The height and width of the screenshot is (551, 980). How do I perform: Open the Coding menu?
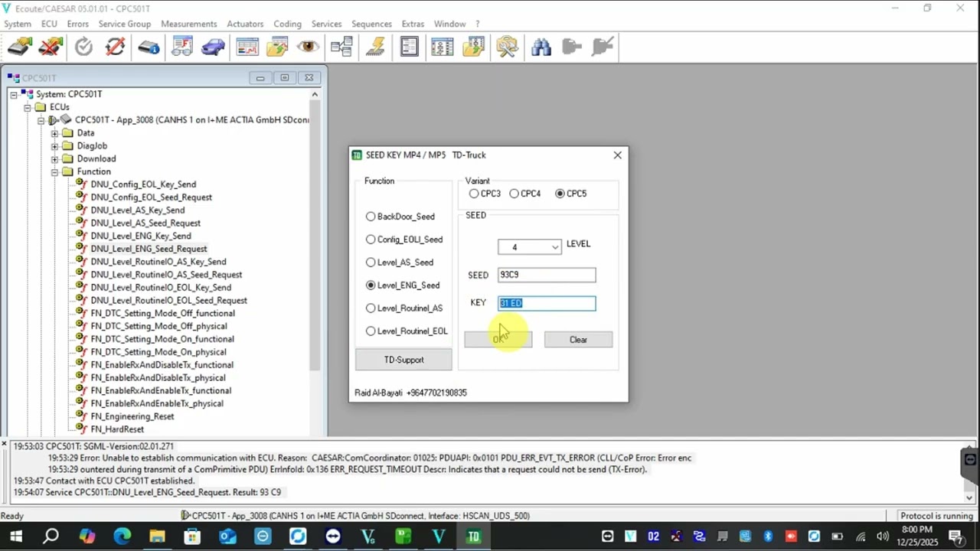click(x=287, y=24)
